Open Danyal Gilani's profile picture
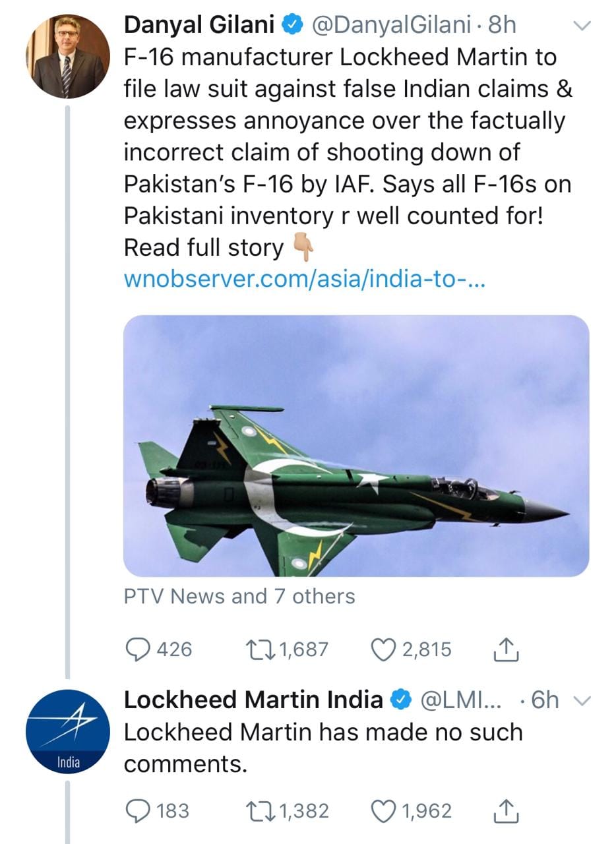The image size is (616, 844). pyautogui.click(x=67, y=57)
